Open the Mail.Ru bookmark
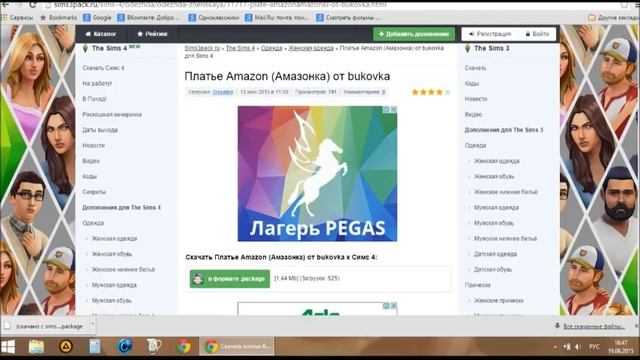 [x=277, y=18]
